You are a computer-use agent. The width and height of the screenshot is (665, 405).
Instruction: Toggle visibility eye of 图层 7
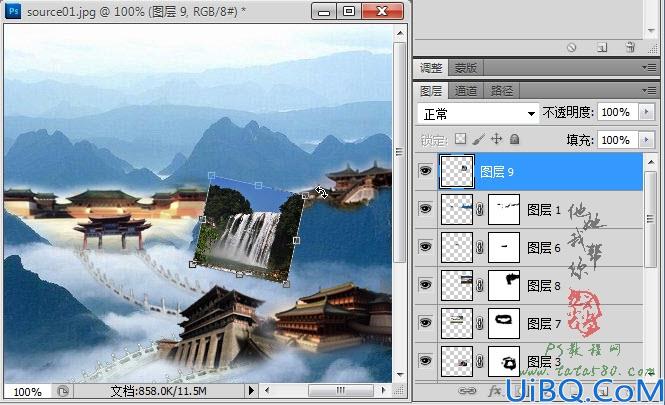coord(425,323)
